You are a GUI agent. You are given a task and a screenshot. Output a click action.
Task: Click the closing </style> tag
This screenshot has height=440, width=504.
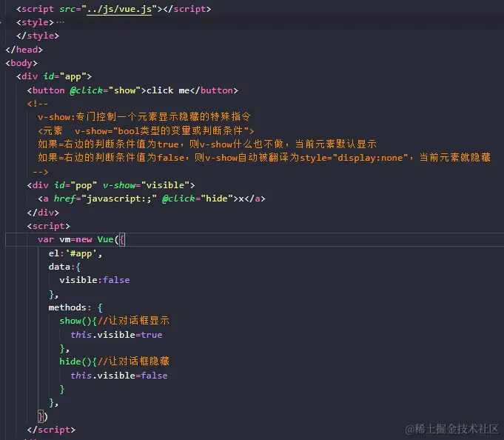click(x=38, y=36)
